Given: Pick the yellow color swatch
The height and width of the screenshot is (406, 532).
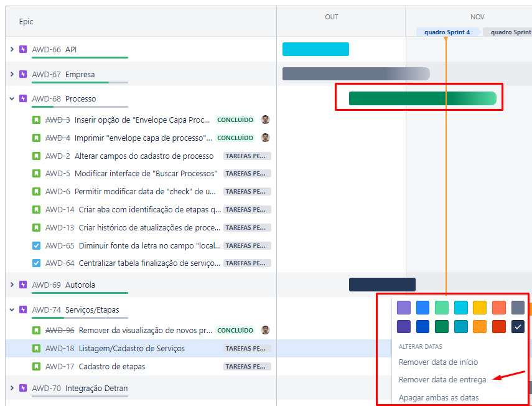Looking at the screenshot, I should pos(480,308).
